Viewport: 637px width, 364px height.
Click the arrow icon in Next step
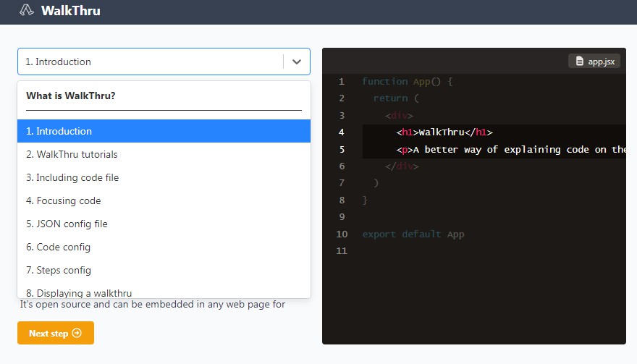click(77, 334)
